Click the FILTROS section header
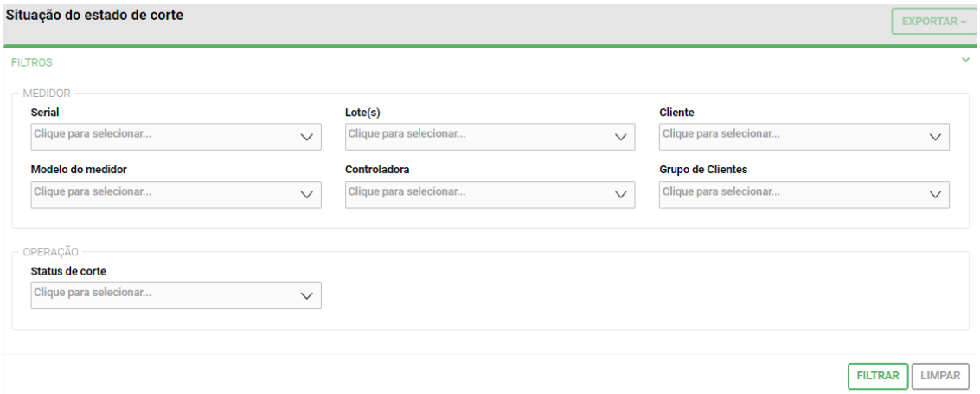Screen dimensions: 980x394 tap(32, 62)
